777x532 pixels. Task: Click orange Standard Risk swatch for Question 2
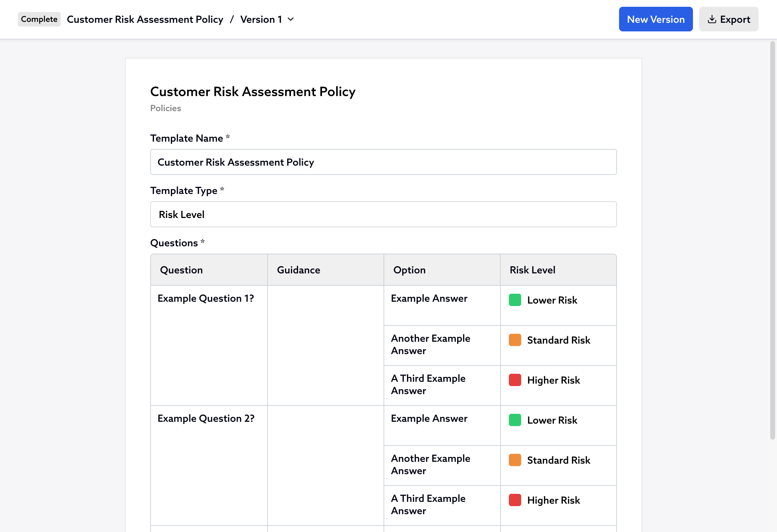tap(514, 460)
